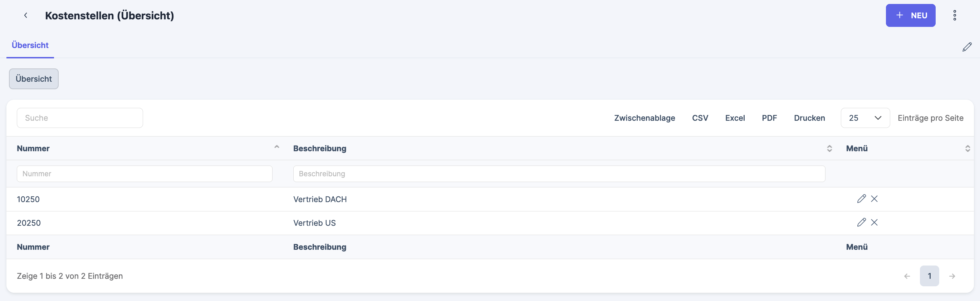Focus the Beschreibung column filter field
Image resolution: width=980 pixels, height=301 pixels.
coord(558,174)
